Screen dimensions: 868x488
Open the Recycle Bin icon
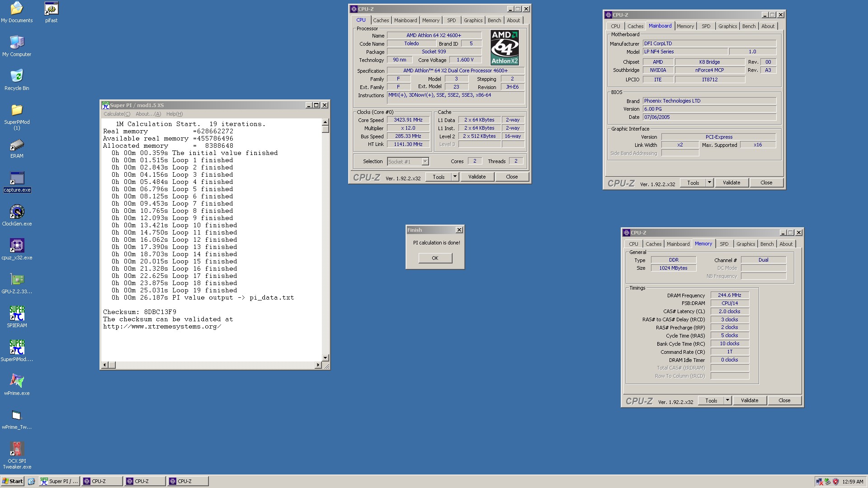pos(17,80)
